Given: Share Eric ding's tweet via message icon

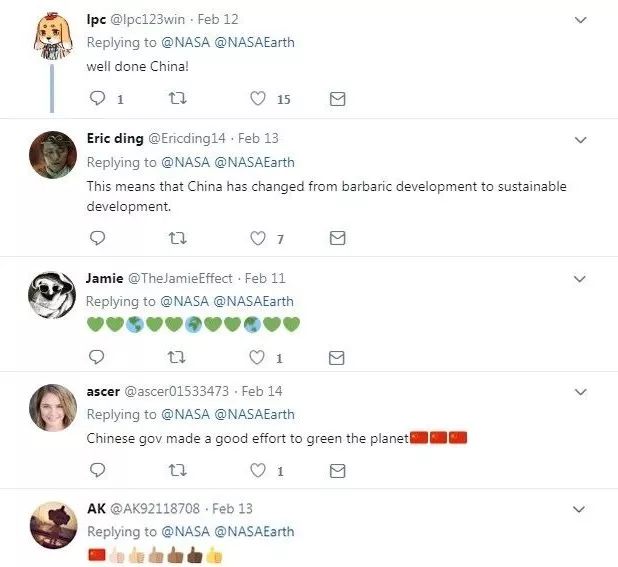Looking at the screenshot, I should 337,238.
